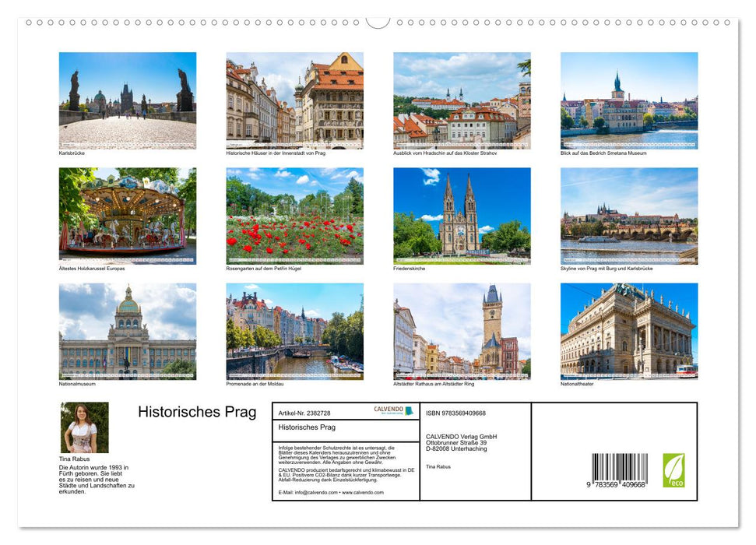This screenshot has width=756, height=545.
Task: Click 'Artikel-Nr. 2382728' text
Action: (304, 413)
